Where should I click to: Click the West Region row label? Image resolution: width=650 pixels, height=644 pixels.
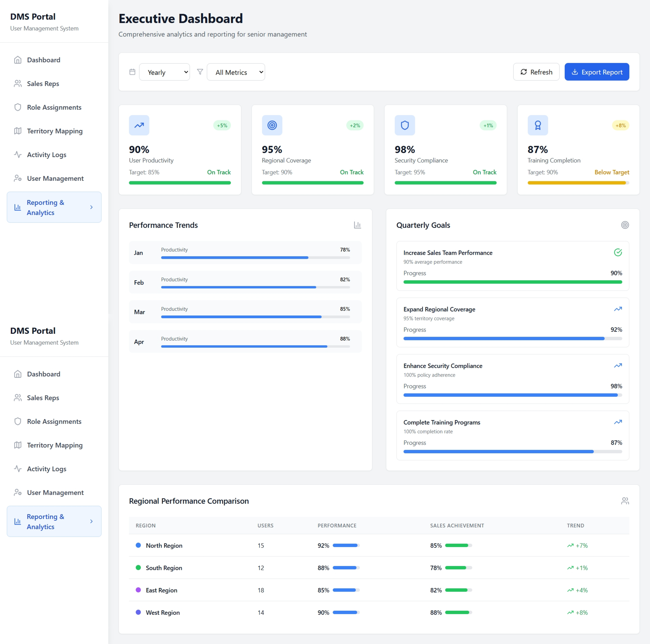(163, 612)
